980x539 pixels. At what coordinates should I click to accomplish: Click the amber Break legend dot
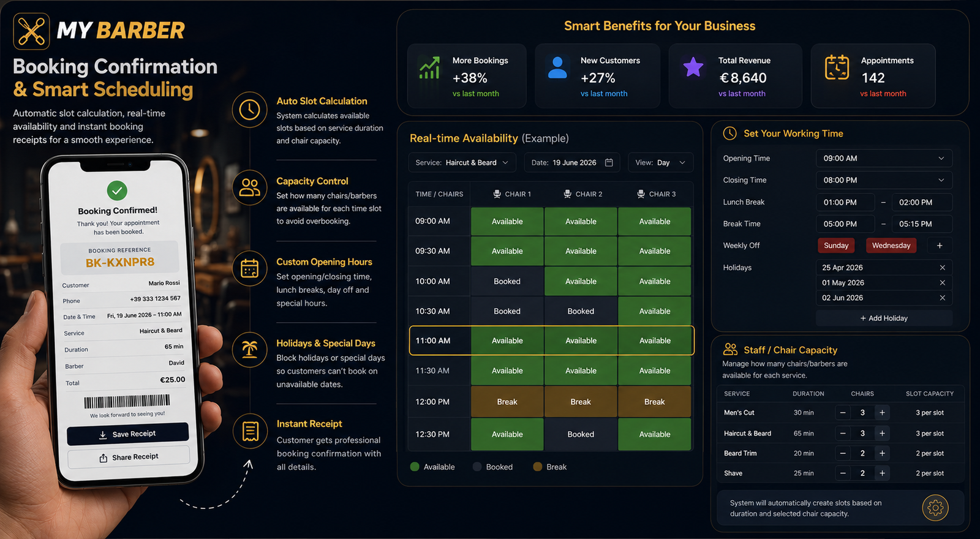[x=538, y=467]
